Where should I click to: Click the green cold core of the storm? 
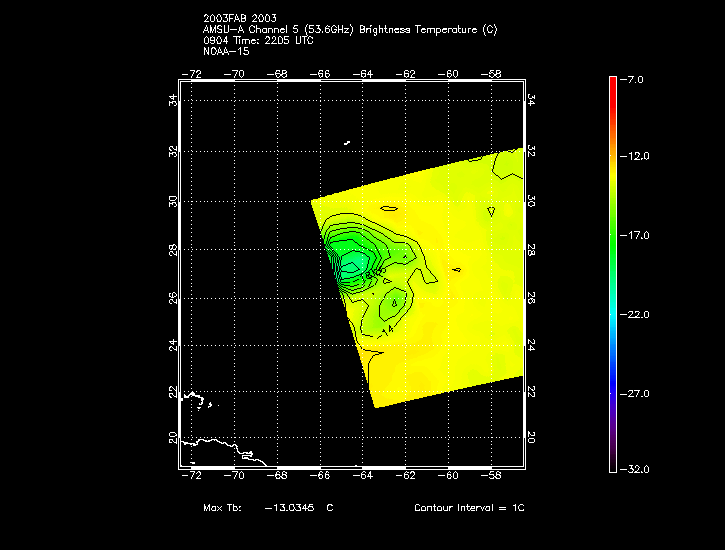(352, 262)
